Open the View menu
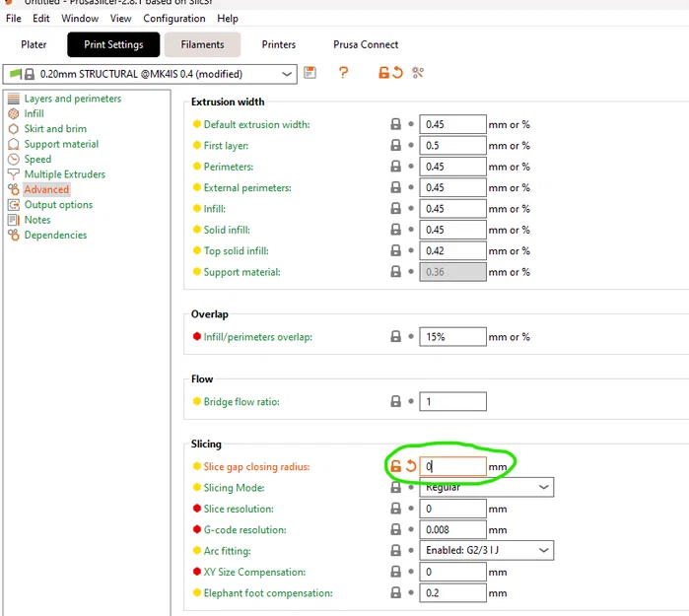Viewport: 689px width, 616px height. coord(121,19)
